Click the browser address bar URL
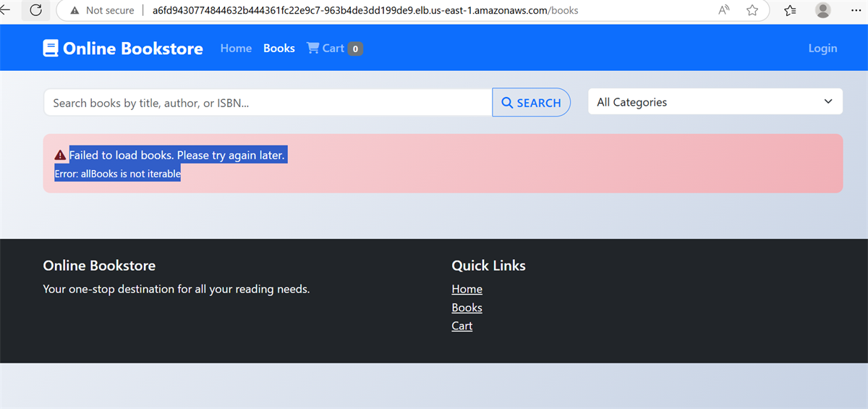The width and height of the screenshot is (868, 409). tap(365, 11)
